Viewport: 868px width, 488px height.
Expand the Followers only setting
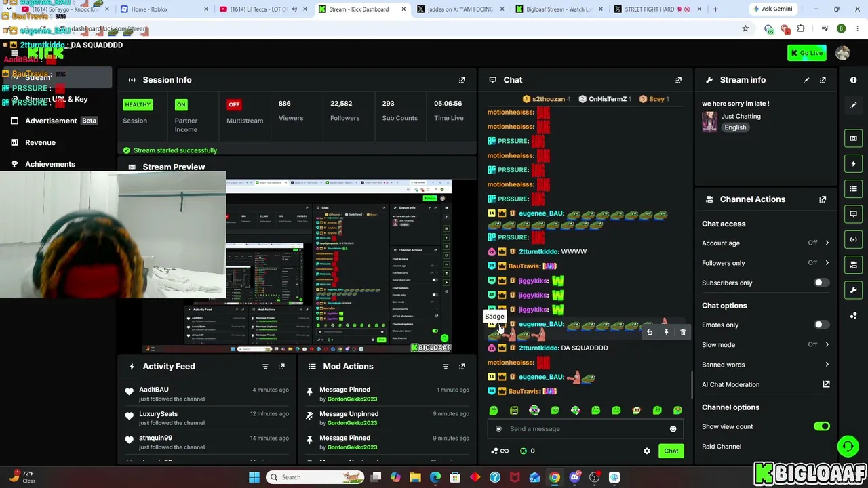click(x=766, y=263)
